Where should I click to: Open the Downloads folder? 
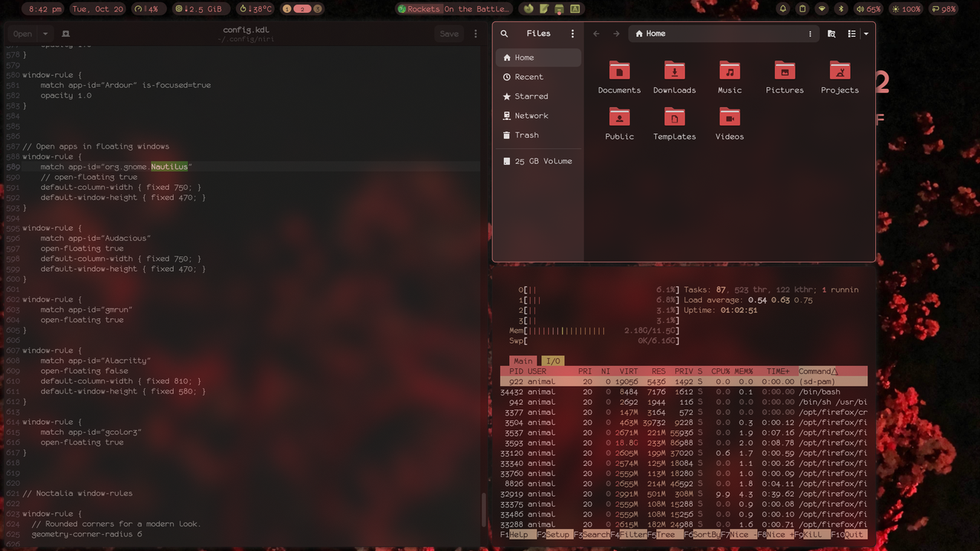point(675,77)
